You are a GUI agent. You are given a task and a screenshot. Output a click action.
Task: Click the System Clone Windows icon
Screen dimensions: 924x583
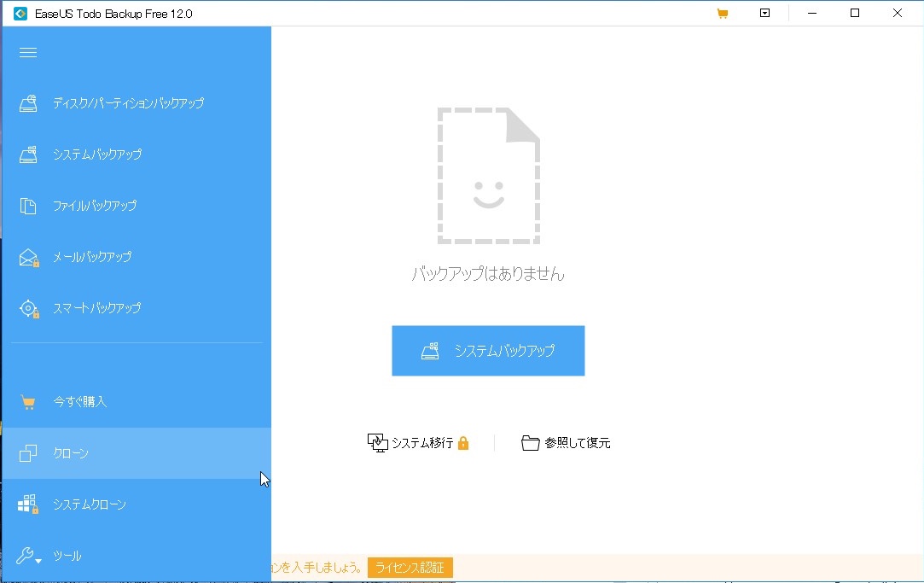point(27,504)
